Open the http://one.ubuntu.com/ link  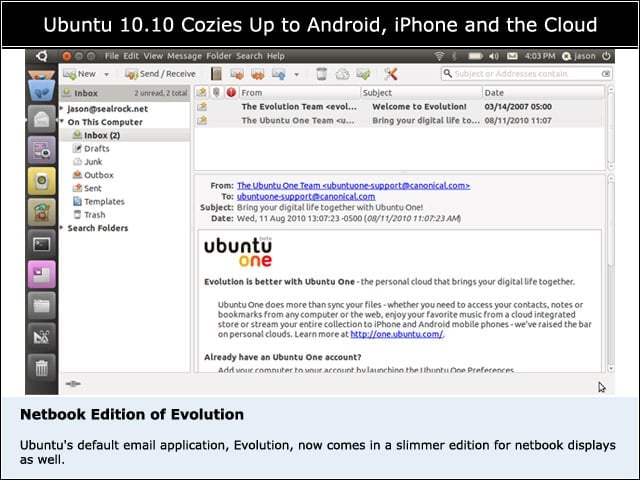(x=396, y=334)
